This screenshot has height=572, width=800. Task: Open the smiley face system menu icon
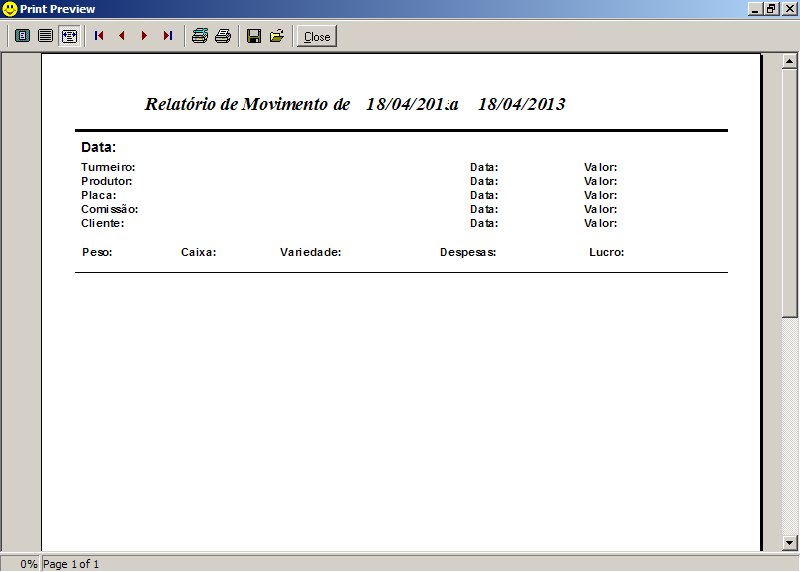pyautogui.click(x=10, y=9)
